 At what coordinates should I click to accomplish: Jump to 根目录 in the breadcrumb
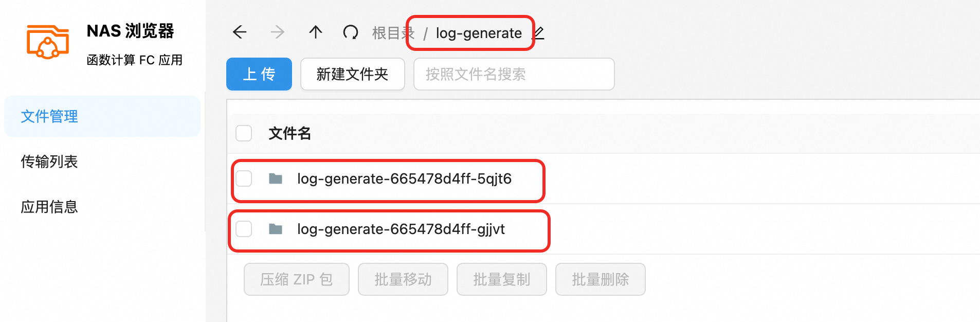coord(393,33)
